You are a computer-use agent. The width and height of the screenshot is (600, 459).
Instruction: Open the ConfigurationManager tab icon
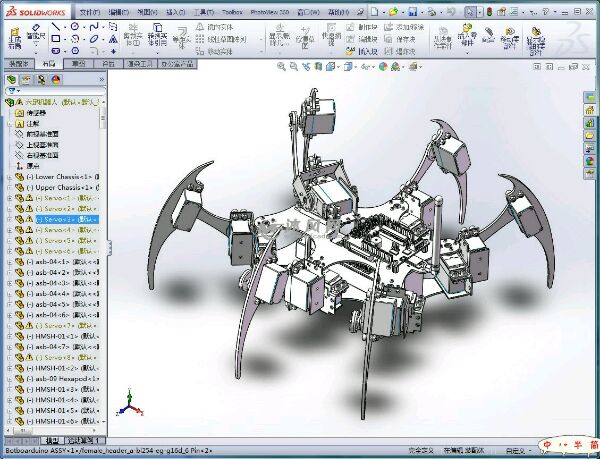[40, 78]
